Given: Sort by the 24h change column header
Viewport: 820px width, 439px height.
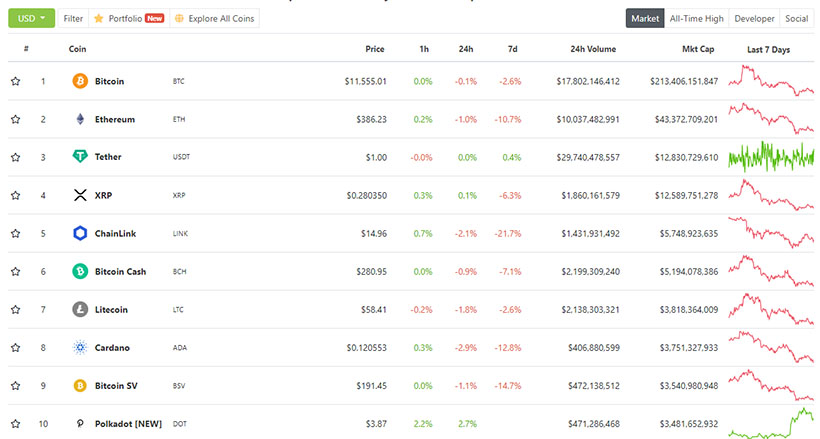Looking at the screenshot, I should coord(466,49).
